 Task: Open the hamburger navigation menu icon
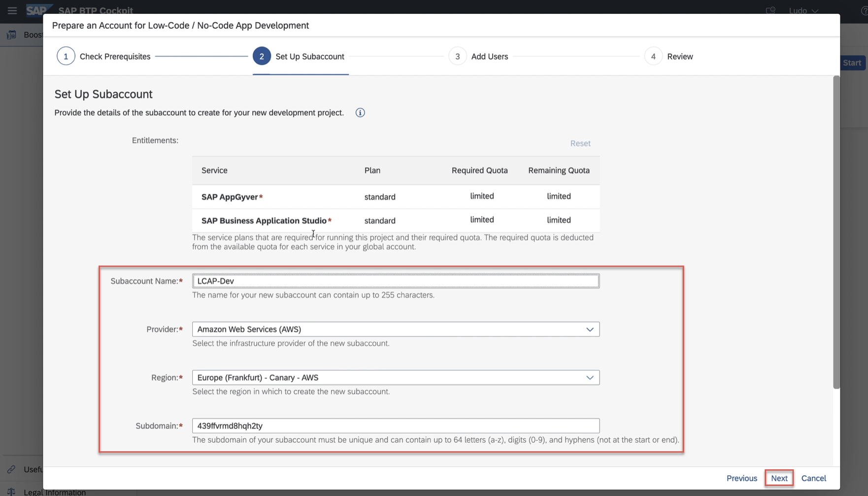(x=12, y=10)
